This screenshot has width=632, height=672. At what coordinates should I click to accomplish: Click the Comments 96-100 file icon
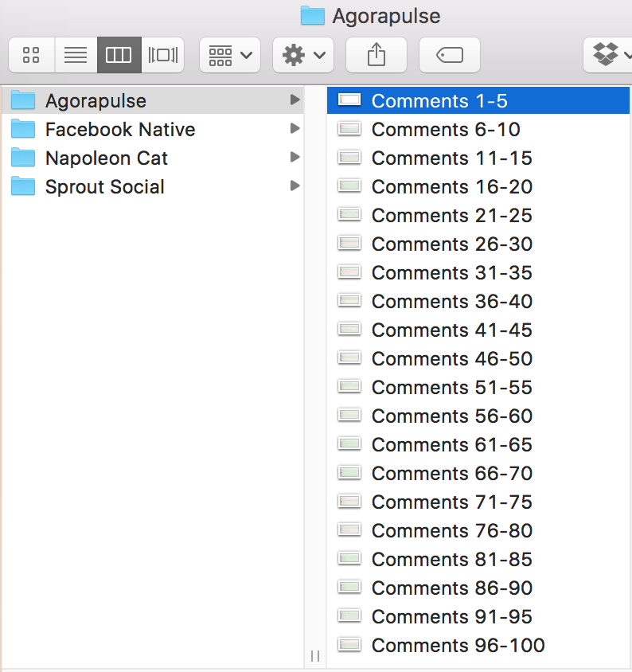tap(349, 645)
